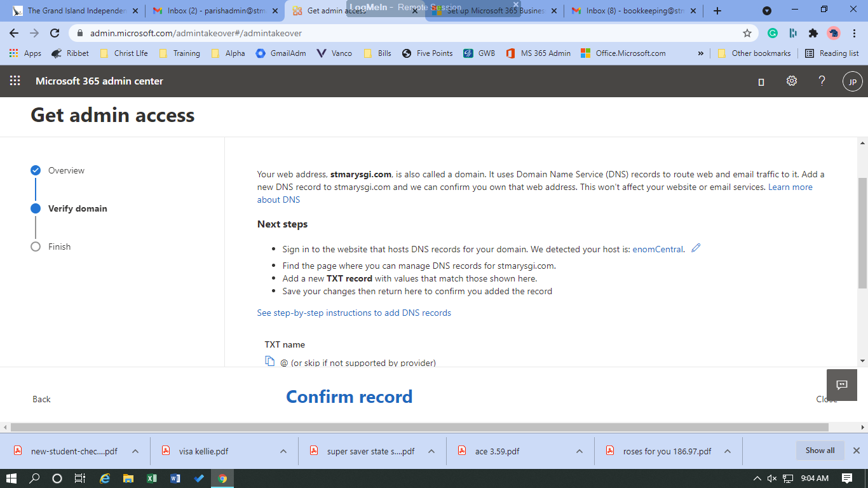Open Excel from the Windows taskbar

click(151, 478)
